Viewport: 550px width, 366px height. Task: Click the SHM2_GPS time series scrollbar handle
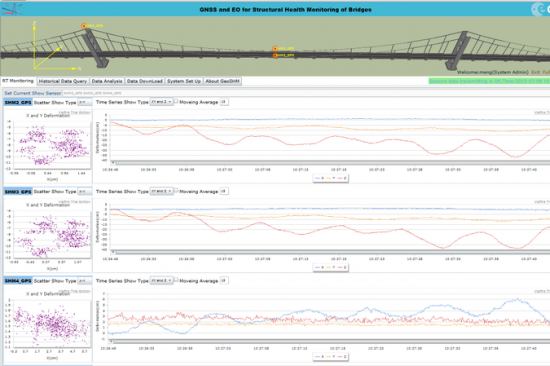pyautogui.click(x=113, y=162)
